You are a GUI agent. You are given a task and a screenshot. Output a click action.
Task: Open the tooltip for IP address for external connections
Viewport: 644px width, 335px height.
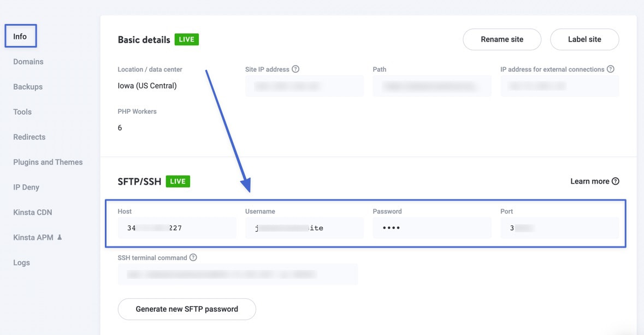click(612, 69)
